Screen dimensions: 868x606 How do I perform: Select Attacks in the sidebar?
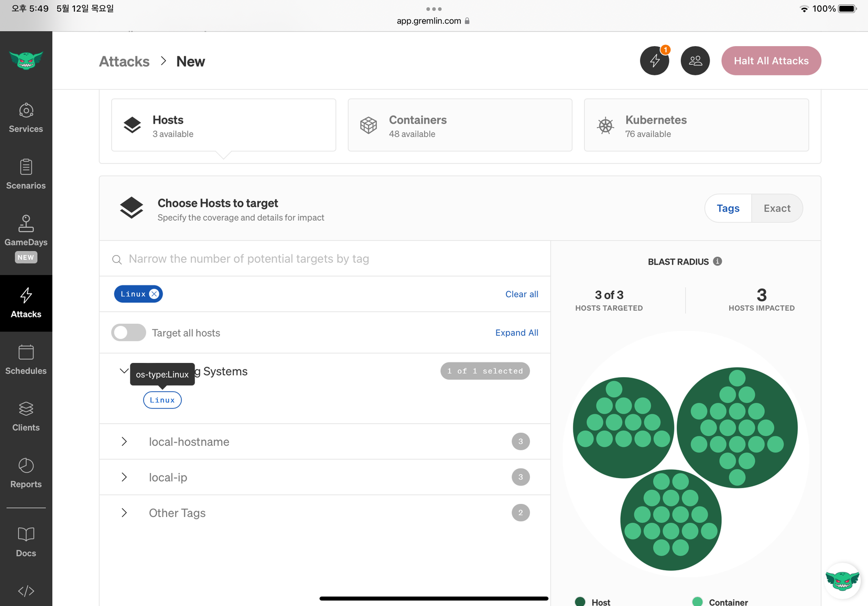coord(26,303)
